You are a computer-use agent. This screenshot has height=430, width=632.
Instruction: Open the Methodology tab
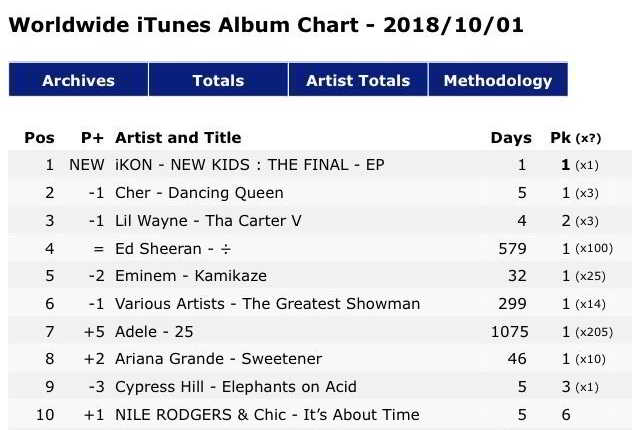(x=498, y=79)
